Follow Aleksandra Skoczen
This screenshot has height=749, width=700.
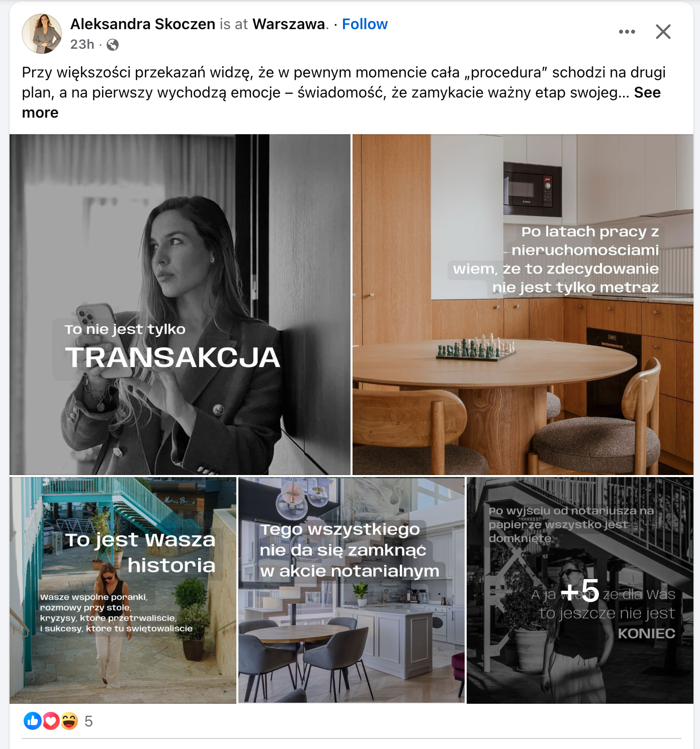pyautogui.click(x=365, y=24)
